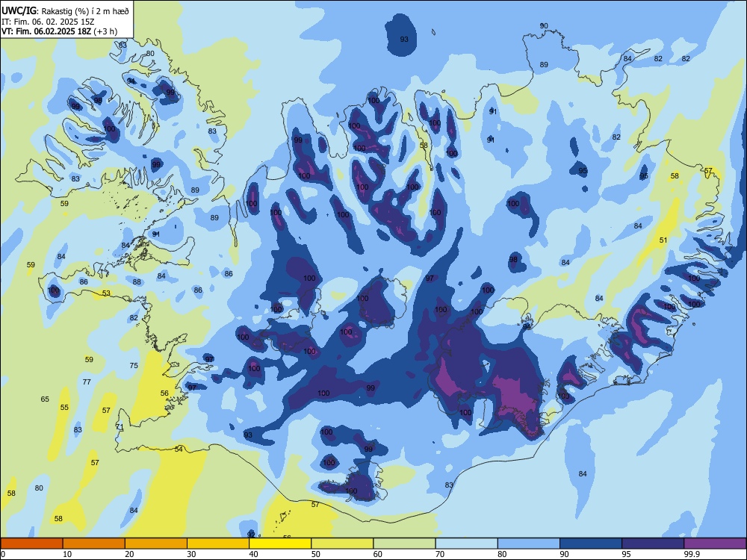Click the '55' humidity value on the map

64,407
